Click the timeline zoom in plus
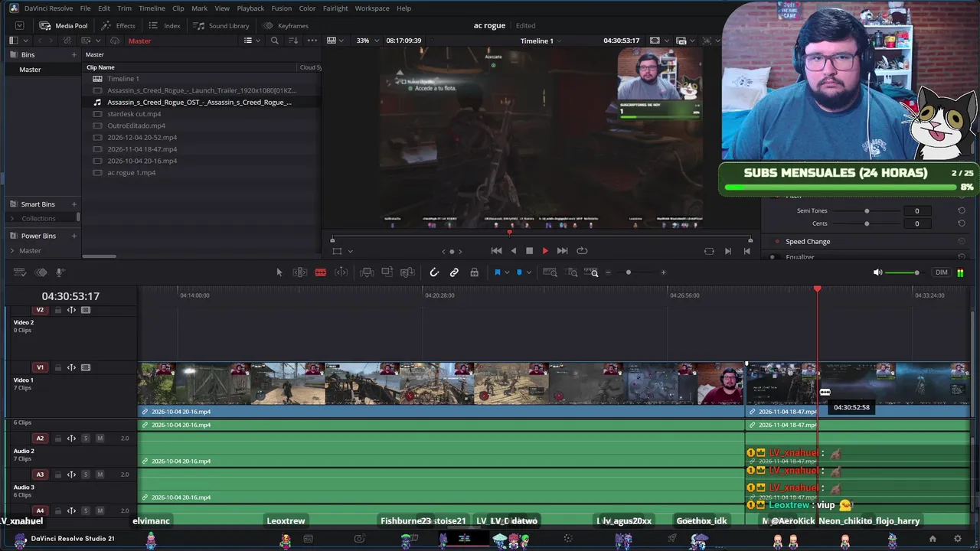This screenshot has width=980, height=551. tap(663, 272)
